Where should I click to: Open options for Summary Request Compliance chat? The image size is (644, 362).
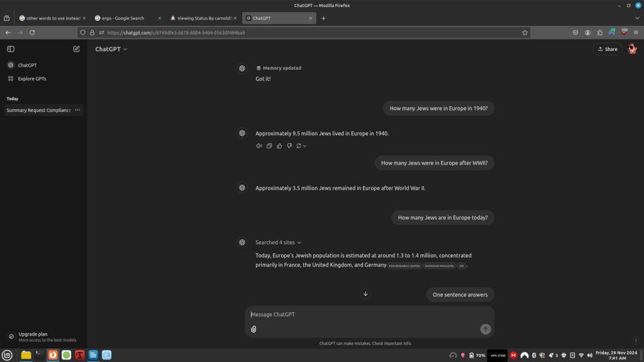(77, 110)
